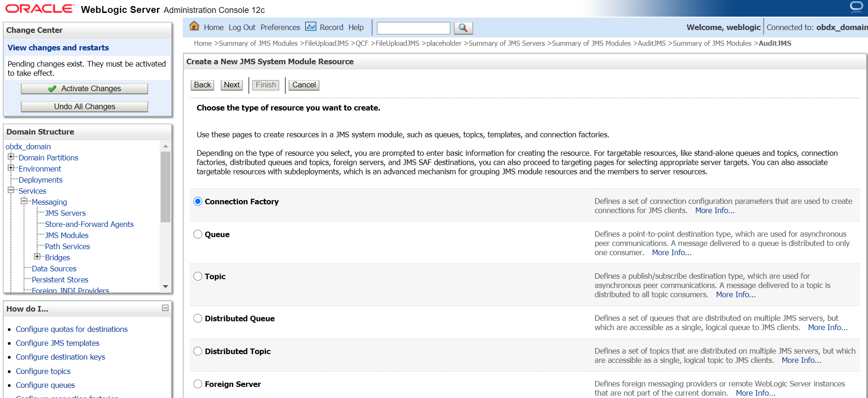Click the Domain Structure scrollbar thumb
Screen dimensions: 868x398
click(165, 187)
